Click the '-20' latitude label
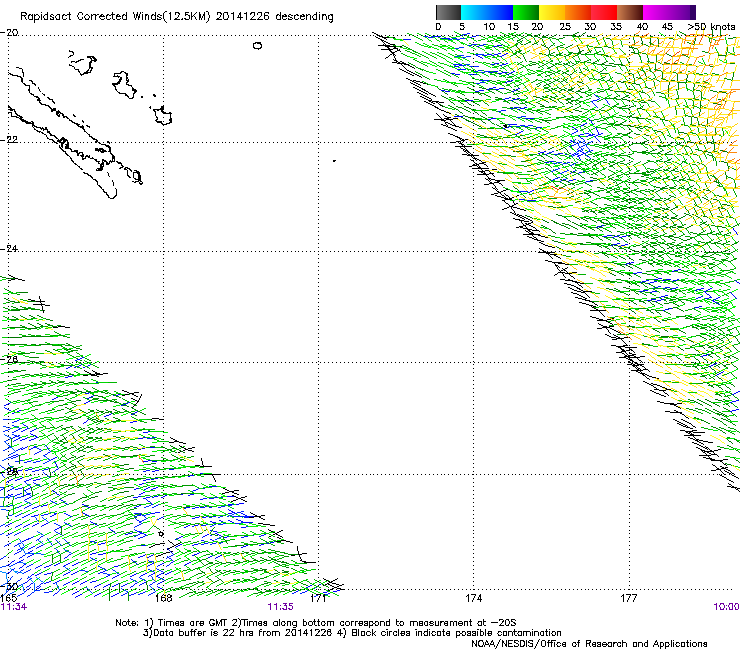The width and height of the screenshot is (740, 650). pos(9,33)
